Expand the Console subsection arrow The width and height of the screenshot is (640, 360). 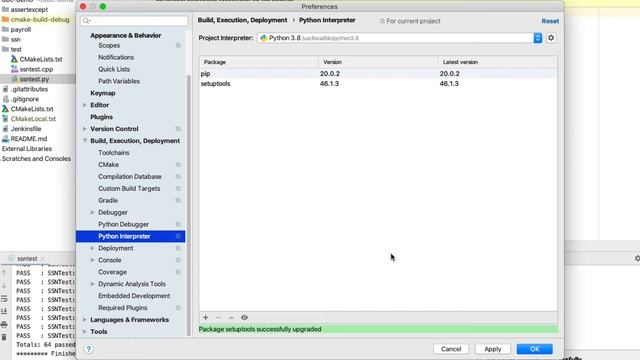(x=93, y=260)
